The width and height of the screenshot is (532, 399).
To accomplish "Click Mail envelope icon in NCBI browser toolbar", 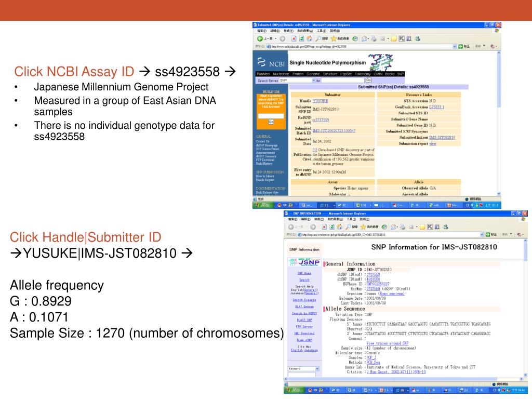I will [x=364, y=38].
